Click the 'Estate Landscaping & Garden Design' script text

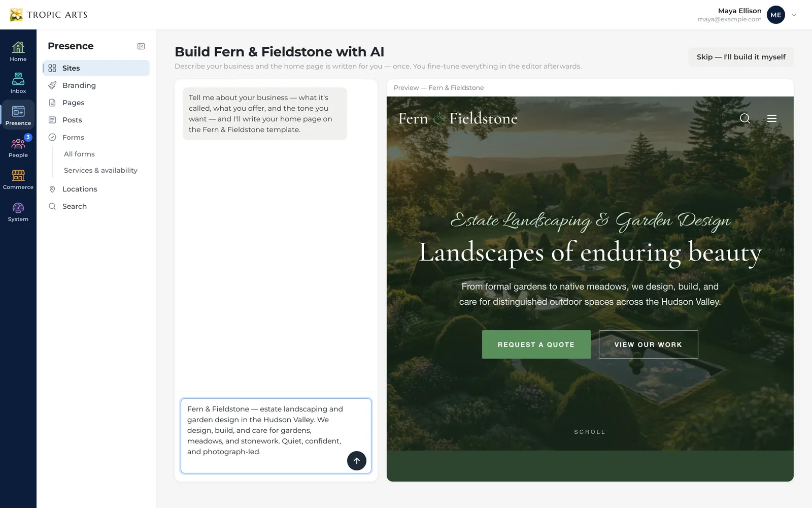[590, 220]
